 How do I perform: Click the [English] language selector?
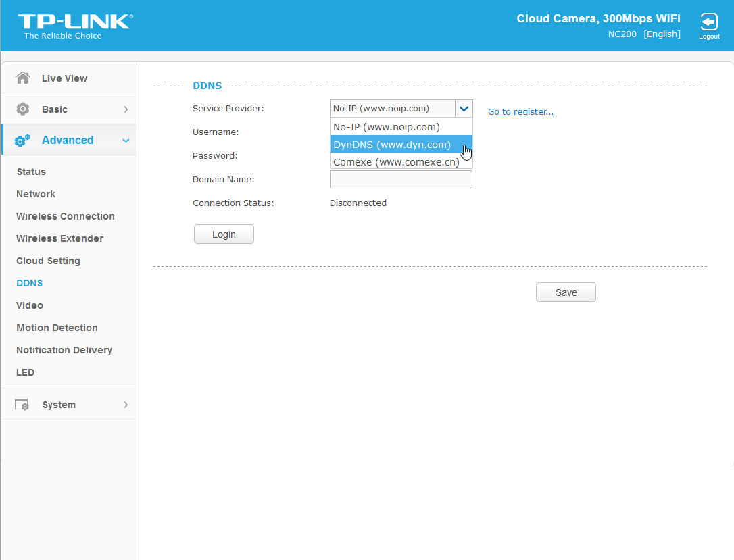pyautogui.click(x=662, y=34)
